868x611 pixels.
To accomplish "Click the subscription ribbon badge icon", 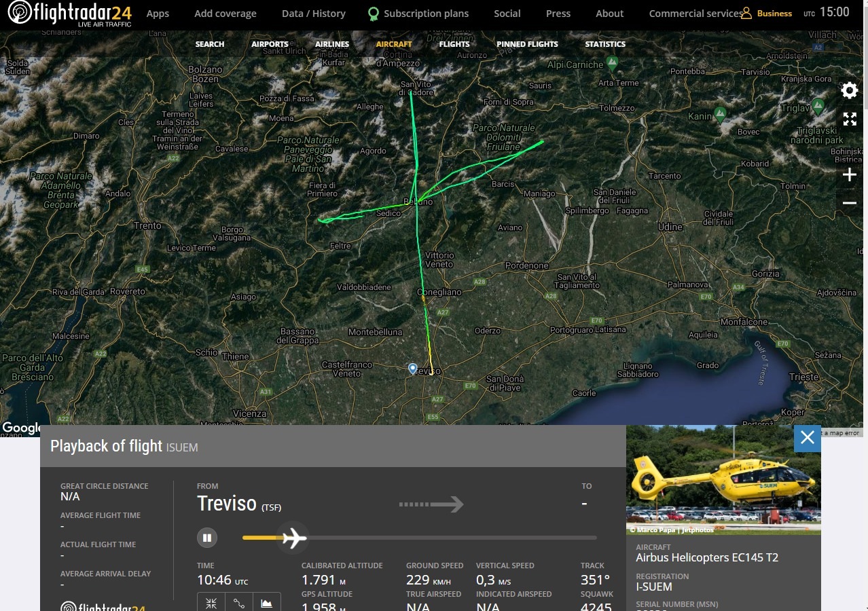I will [373, 14].
